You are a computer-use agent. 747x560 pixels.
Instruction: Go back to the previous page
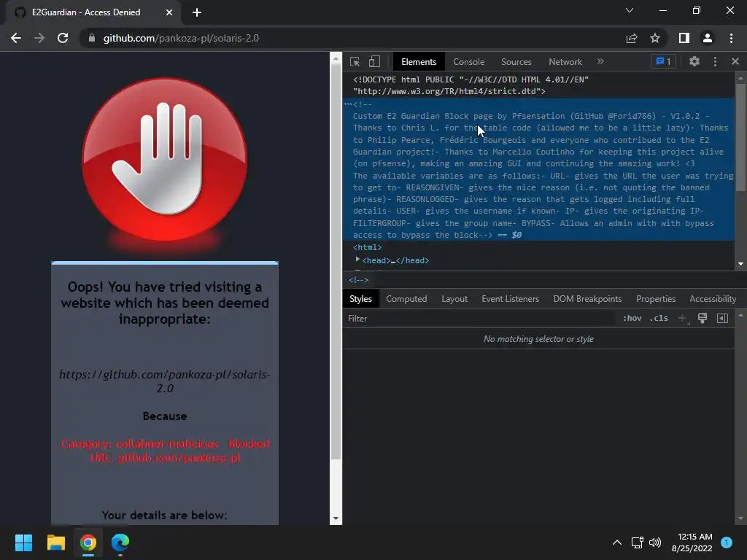click(16, 38)
